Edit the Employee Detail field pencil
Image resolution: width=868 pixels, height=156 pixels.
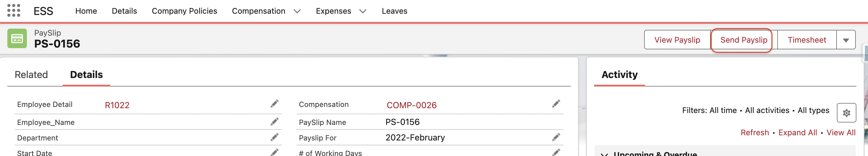pos(275,104)
